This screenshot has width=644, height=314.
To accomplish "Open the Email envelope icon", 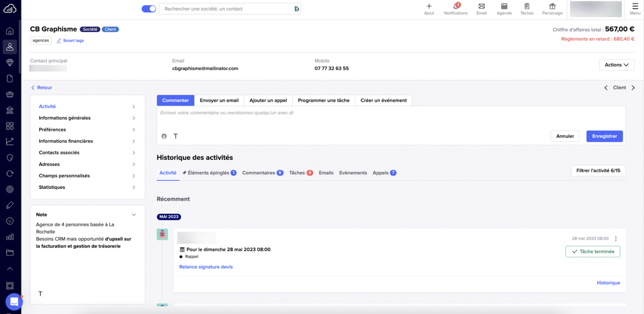I will coord(482,7).
